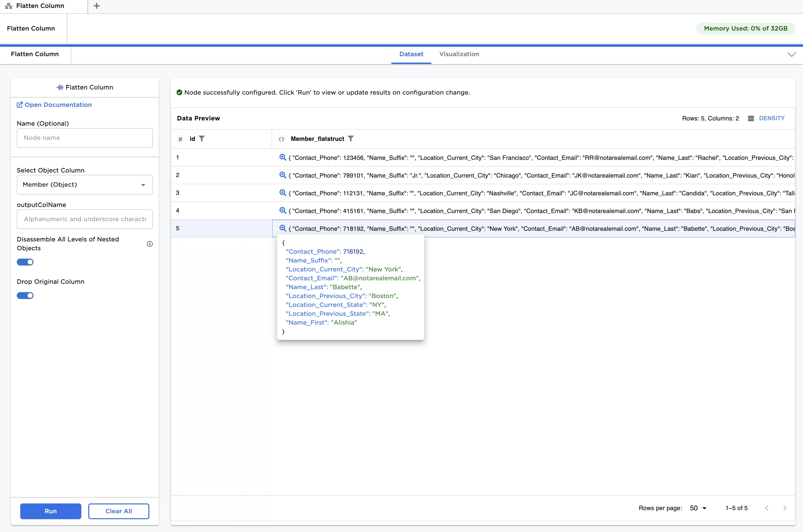Screen dimensions: 803x532
Task: Select row 5 id cell
Action: (221, 228)
